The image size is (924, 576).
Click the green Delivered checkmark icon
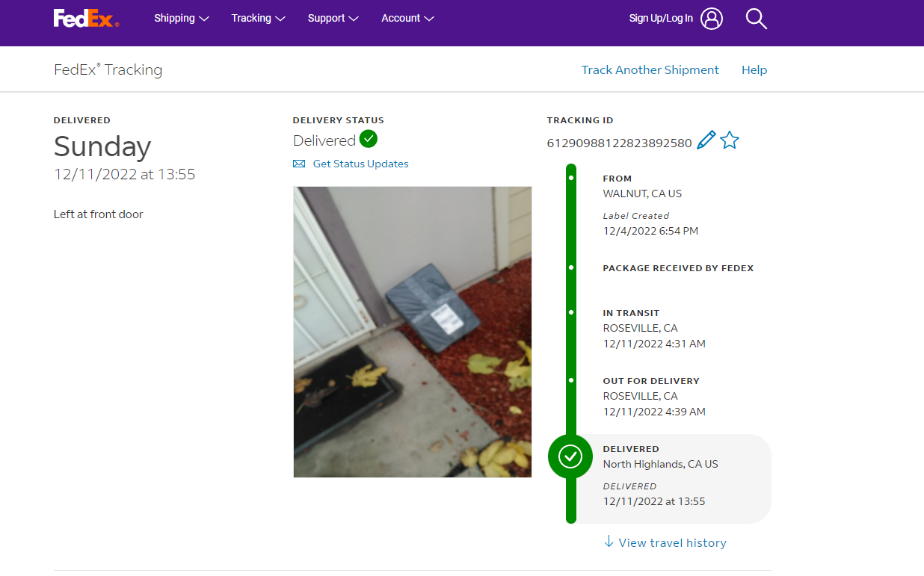click(369, 139)
